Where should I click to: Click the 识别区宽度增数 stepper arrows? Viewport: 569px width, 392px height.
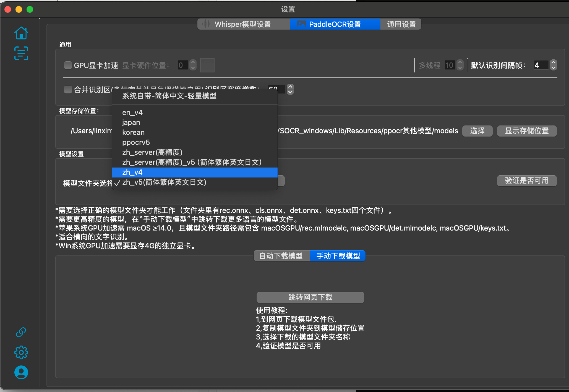click(x=290, y=89)
